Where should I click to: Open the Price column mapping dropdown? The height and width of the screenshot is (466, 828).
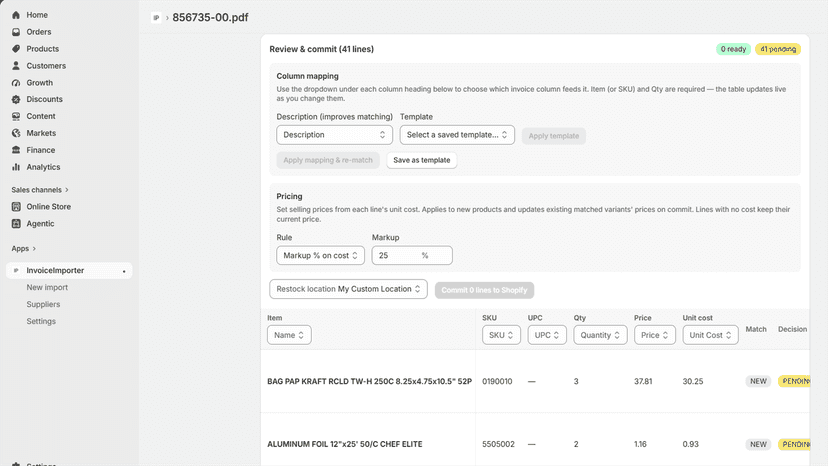(x=654, y=335)
